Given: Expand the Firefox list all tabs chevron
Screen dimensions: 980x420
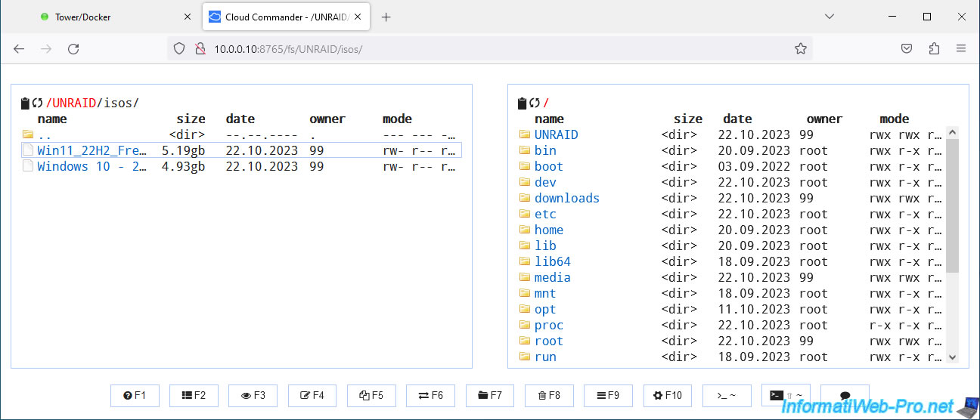Looking at the screenshot, I should tap(830, 17).
